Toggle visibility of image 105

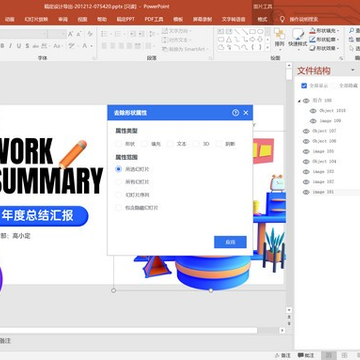pyautogui.click(x=306, y=152)
